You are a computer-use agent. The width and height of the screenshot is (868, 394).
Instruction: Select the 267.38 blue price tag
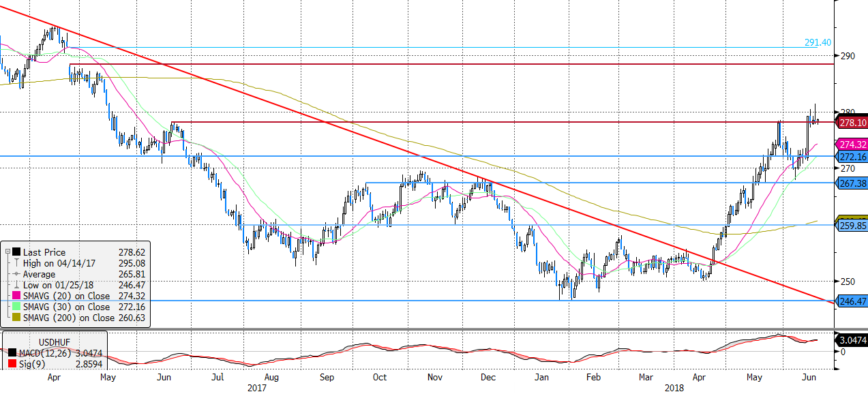click(x=852, y=183)
